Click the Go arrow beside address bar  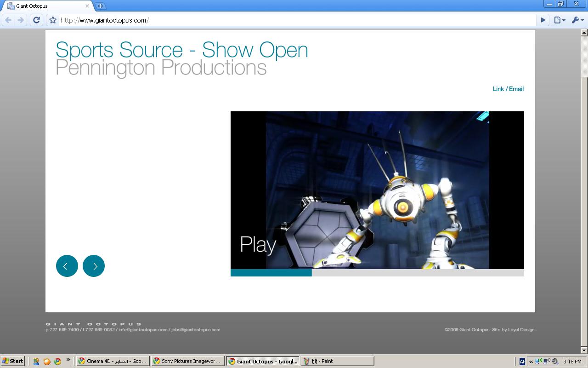click(543, 20)
